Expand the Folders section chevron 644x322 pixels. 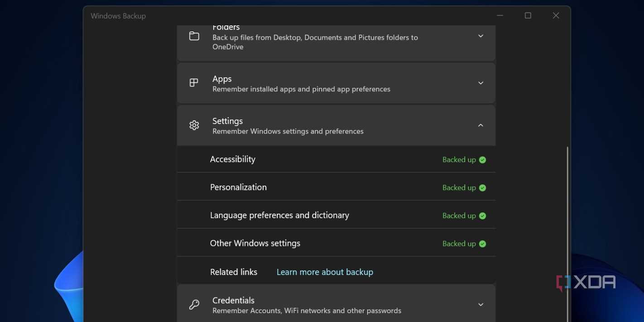tap(481, 36)
